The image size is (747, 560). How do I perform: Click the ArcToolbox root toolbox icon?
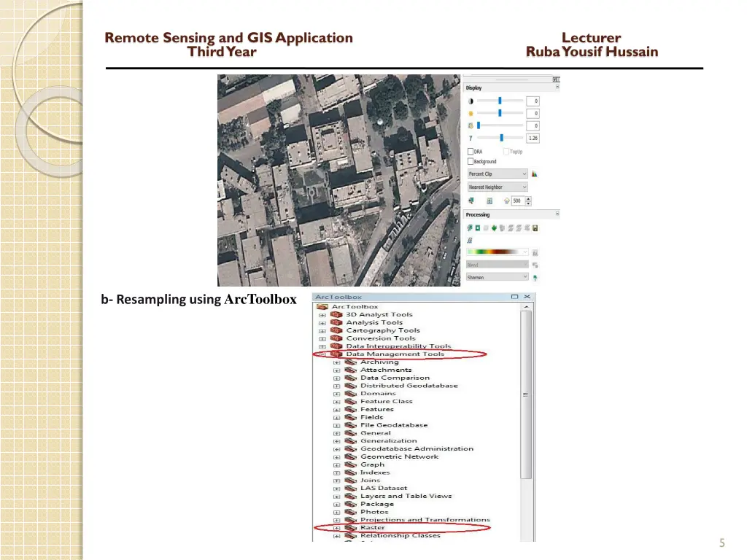pyautogui.click(x=322, y=307)
